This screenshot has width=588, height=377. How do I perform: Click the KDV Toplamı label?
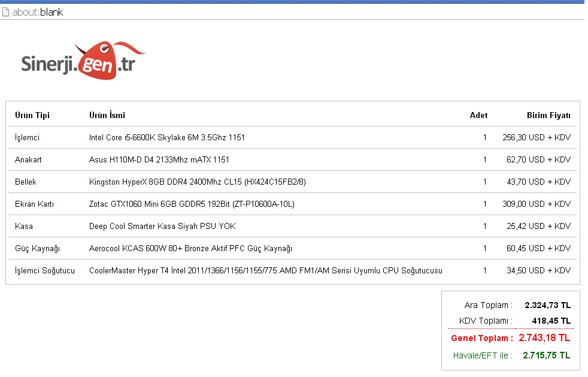pos(486,321)
